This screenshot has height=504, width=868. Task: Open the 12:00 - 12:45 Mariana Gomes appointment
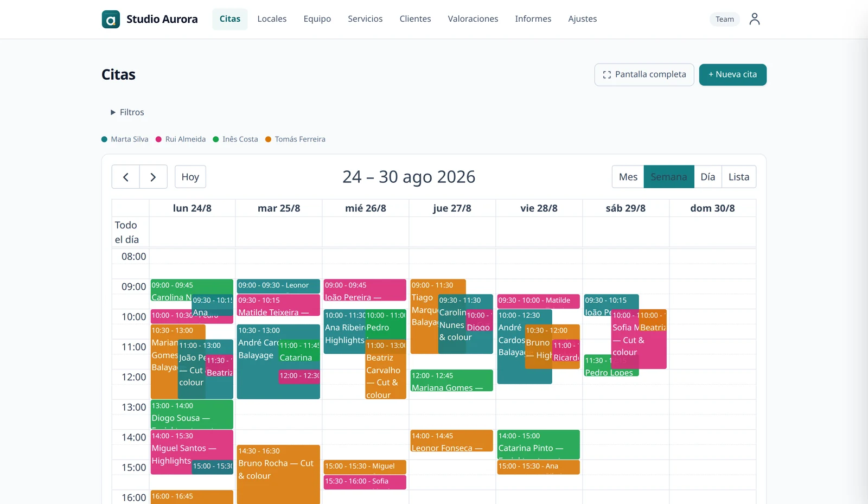452,381
